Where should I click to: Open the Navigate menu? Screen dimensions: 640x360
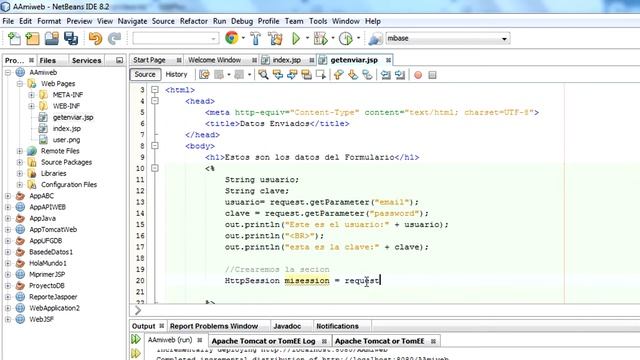click(x=132, y=21)
